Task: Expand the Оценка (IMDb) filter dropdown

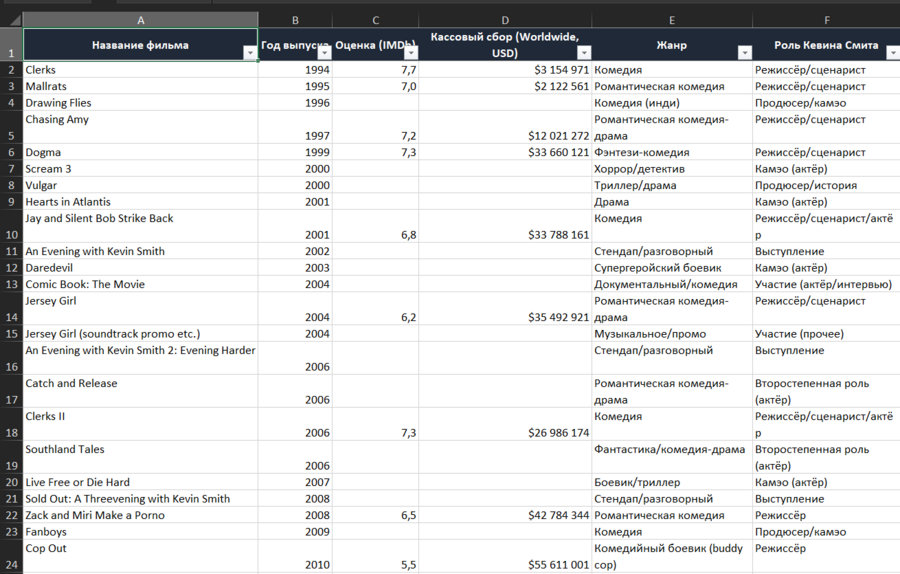Action: pos(410,54)
